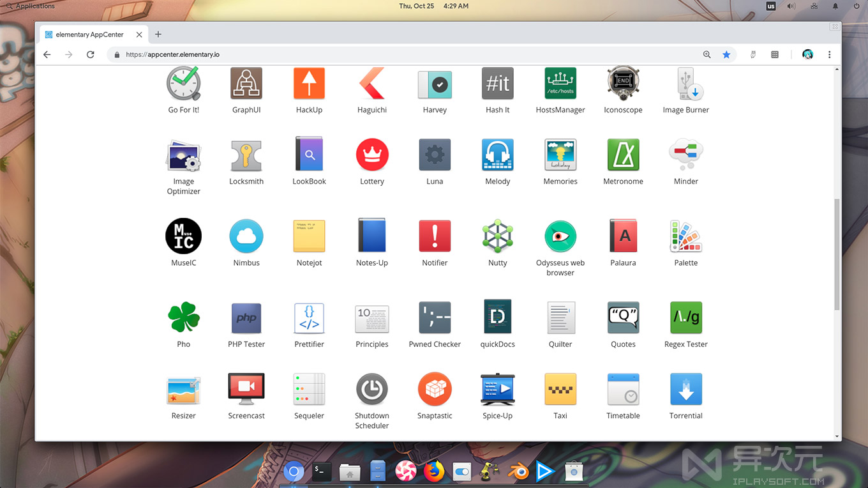Select the Snaptastic app icon
868x488 pixels.
[435, 389]
